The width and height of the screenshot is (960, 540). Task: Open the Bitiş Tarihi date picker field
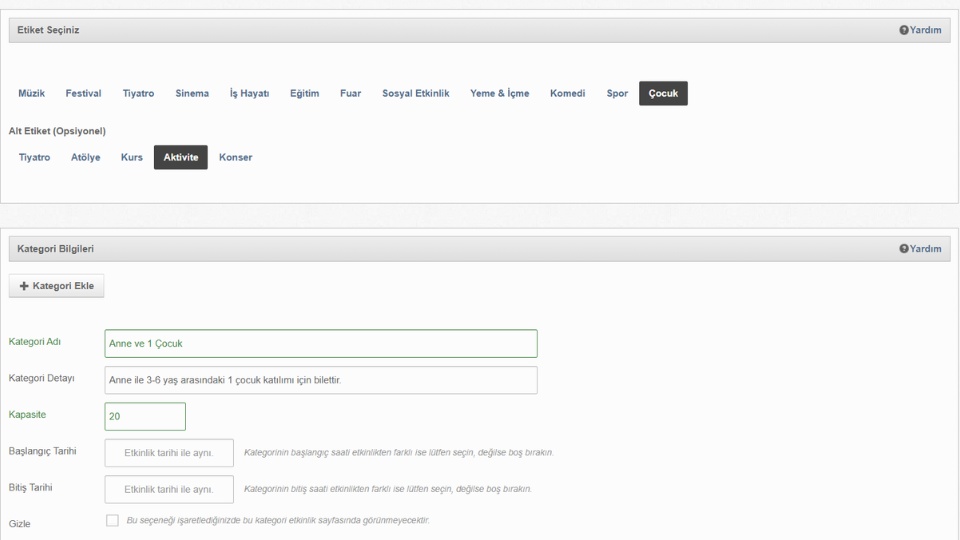point(169,489)
